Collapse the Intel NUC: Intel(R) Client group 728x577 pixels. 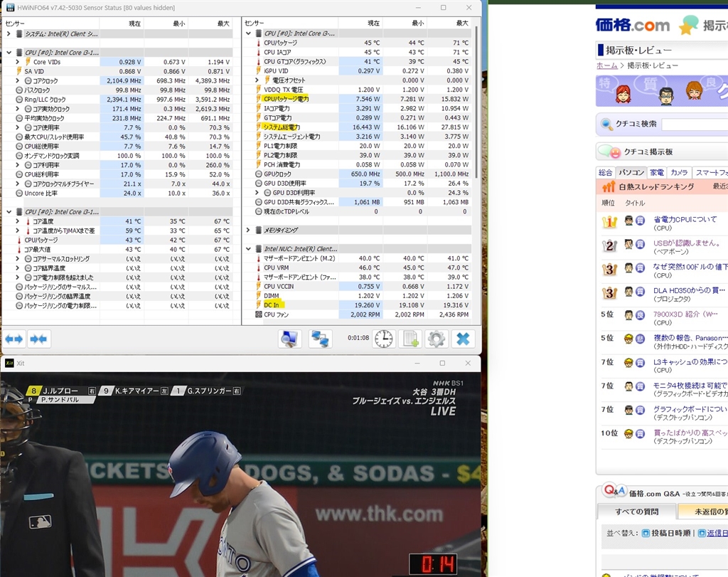tap(248, 249)
